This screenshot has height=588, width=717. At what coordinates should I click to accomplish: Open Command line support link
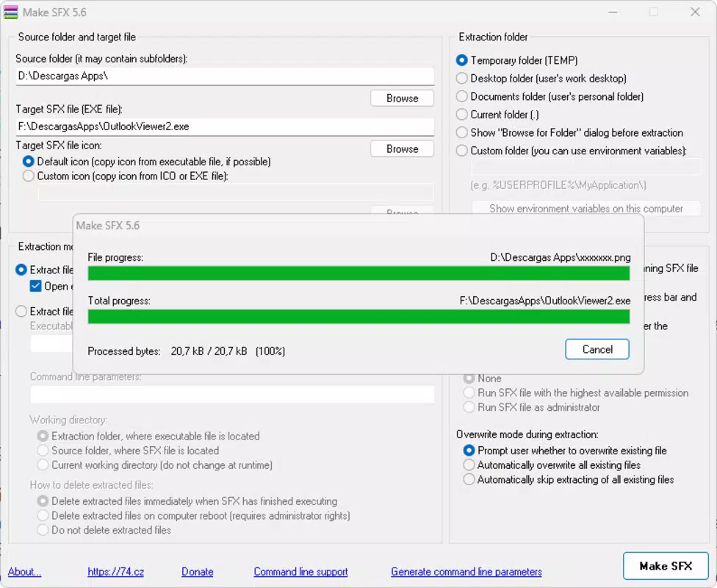[x=301, y=572]
